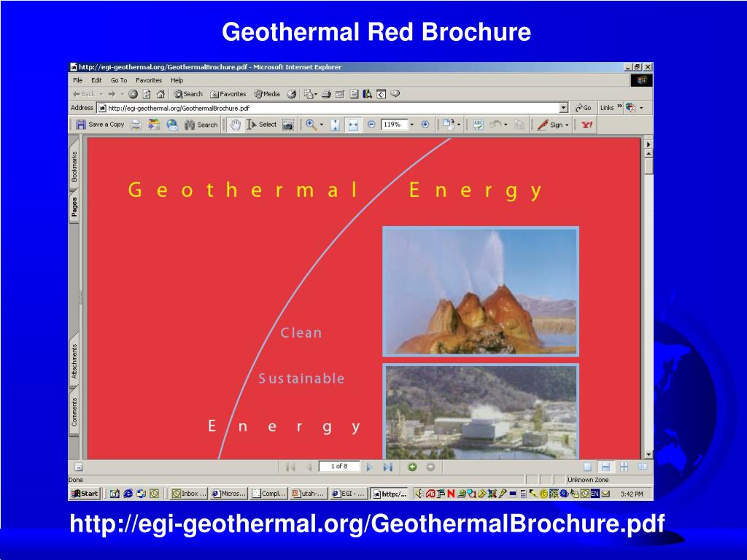Viewport: 747px width, 560px height.
Task: Click the Refresh page icon
Action: [147, 94]
